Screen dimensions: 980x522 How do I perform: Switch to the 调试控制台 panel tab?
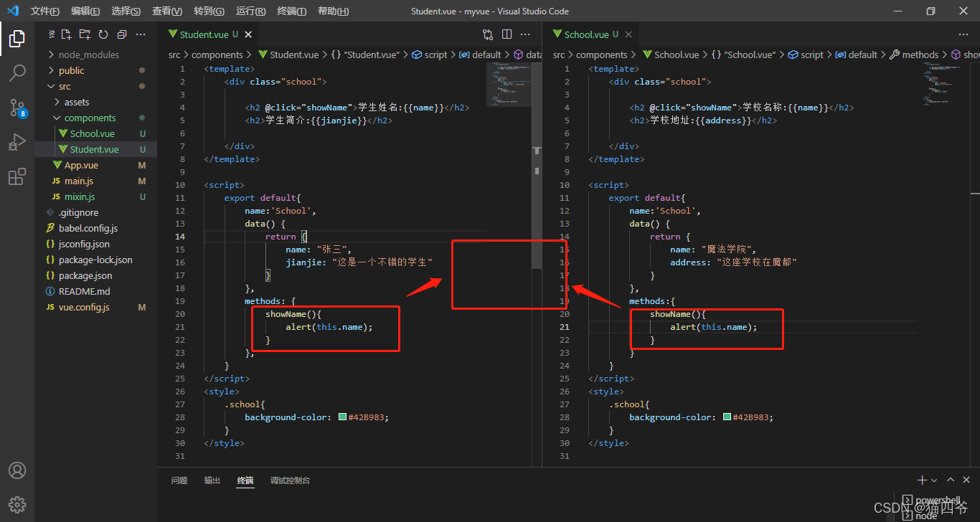point(290,480)
